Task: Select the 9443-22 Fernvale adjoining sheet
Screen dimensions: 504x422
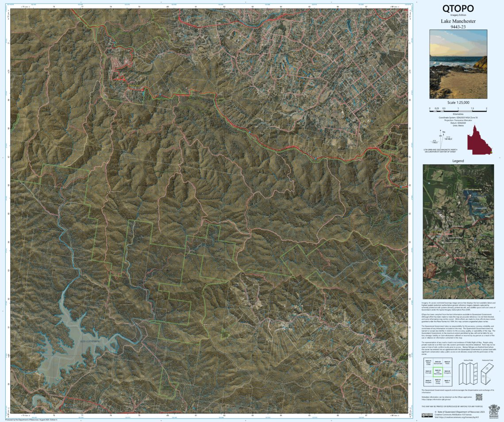Action: click(x=428, y=372)
